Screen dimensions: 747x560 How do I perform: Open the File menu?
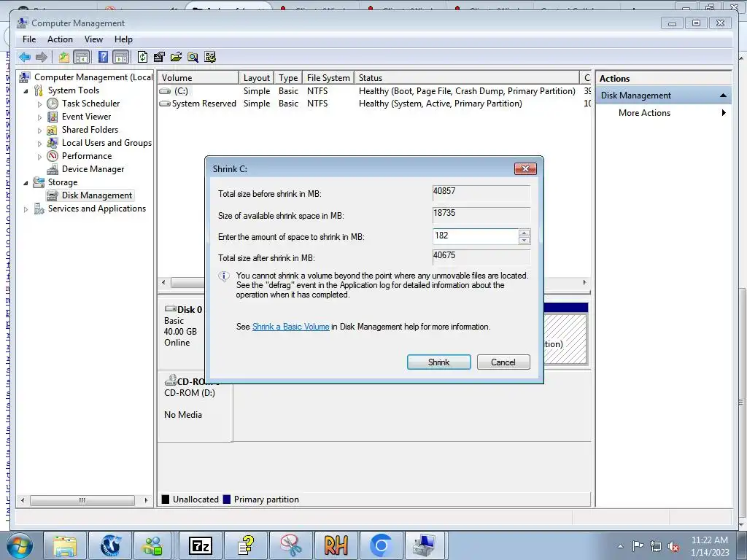(x=29, y=39)
